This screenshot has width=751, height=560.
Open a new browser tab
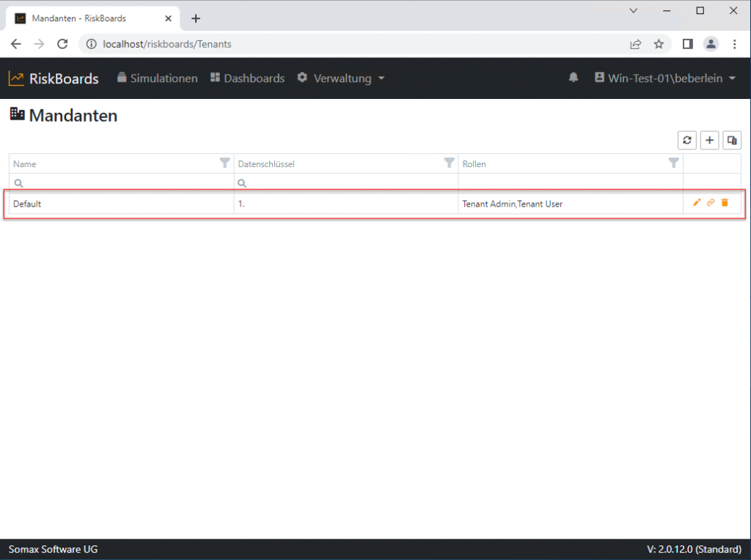[195, 18]
